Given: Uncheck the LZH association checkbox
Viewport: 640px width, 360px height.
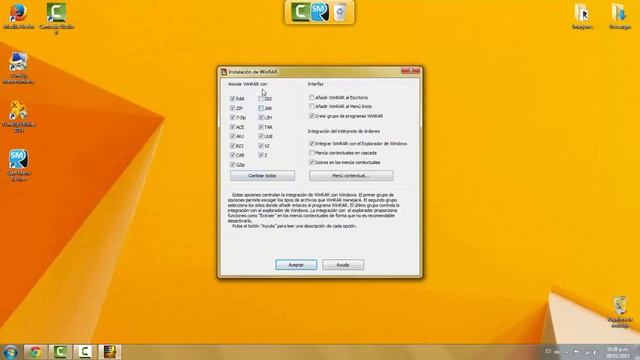Looking at the screenshot, I should click(261, 118).
